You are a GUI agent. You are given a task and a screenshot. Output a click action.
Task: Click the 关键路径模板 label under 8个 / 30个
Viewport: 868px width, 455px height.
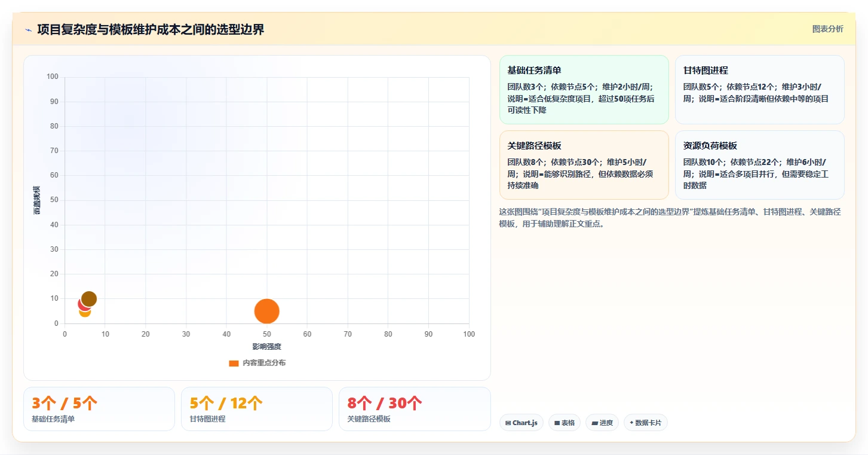pos(369,419)
